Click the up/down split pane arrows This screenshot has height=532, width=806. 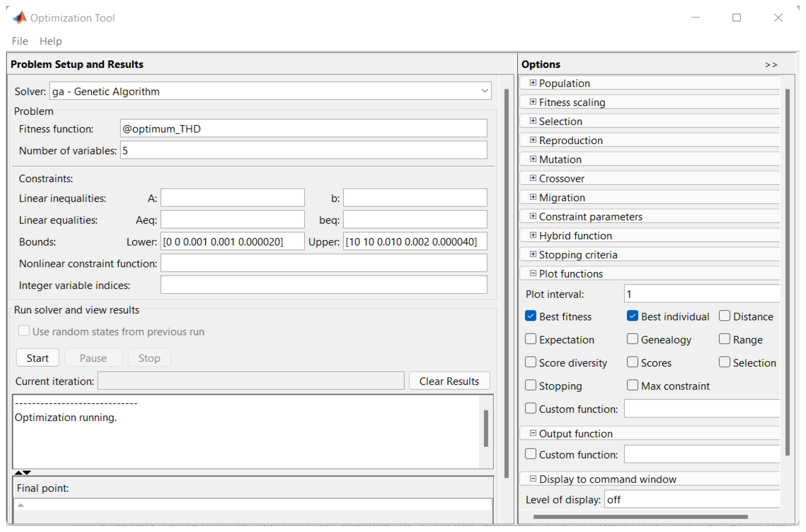(x=23, y=472)
